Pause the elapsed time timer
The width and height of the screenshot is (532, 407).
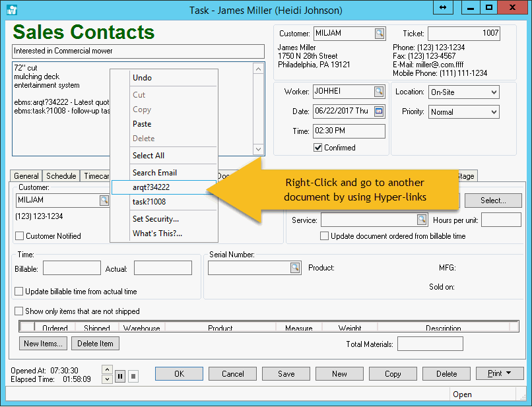pos(120,376)
